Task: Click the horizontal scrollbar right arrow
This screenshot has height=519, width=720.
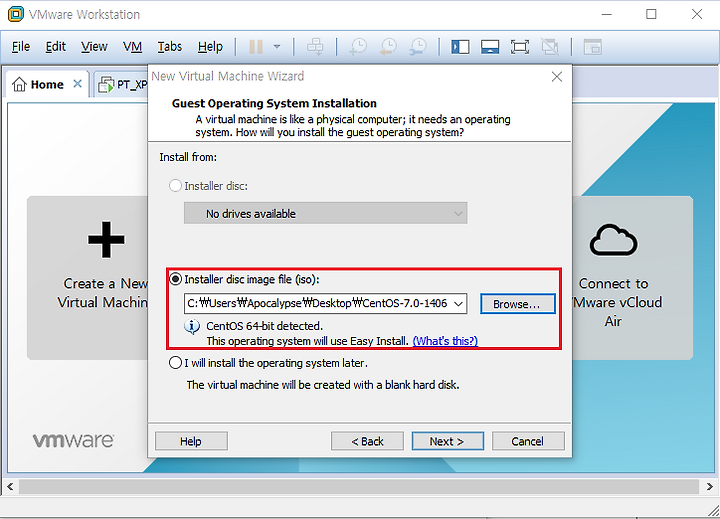Action: click(710, 486)
